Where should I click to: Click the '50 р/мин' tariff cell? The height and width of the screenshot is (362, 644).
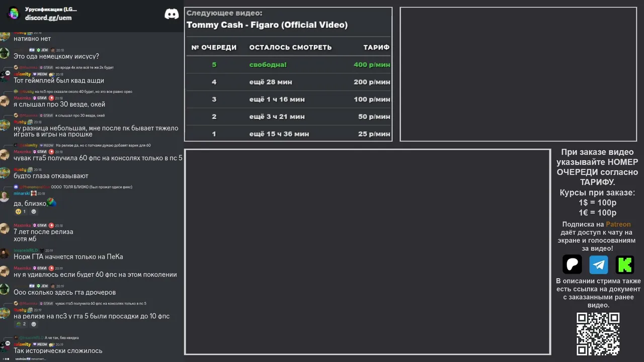click(374, 117)
